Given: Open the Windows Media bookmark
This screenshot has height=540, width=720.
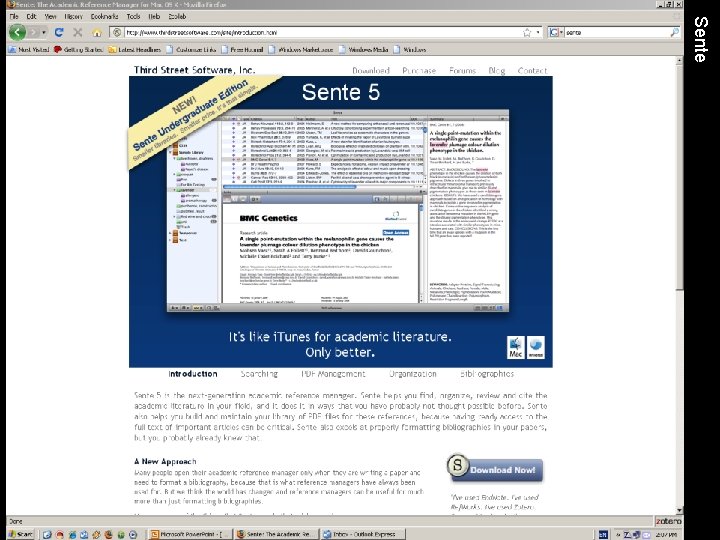Looking at the screenshot, I should click(x=363, y=50).
